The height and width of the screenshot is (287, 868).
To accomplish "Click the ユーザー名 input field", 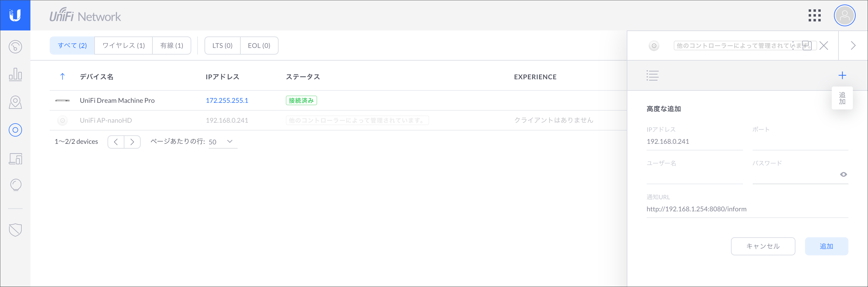I will (695, 175).
